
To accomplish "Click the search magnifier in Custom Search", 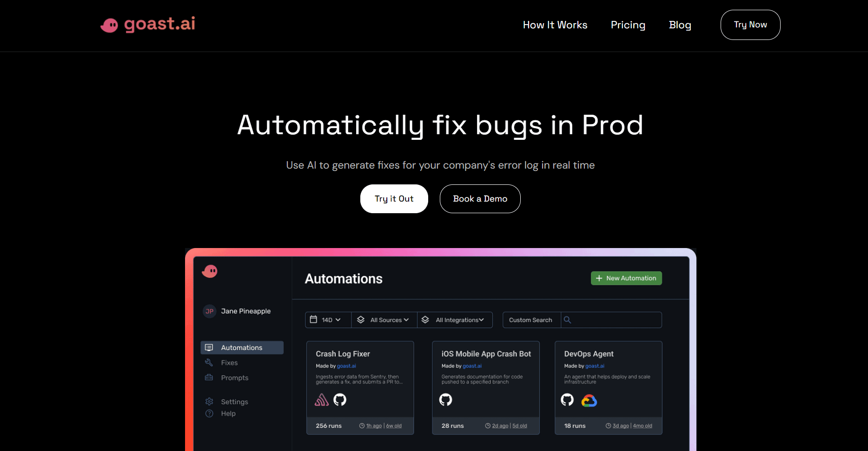I will (568, 320).
